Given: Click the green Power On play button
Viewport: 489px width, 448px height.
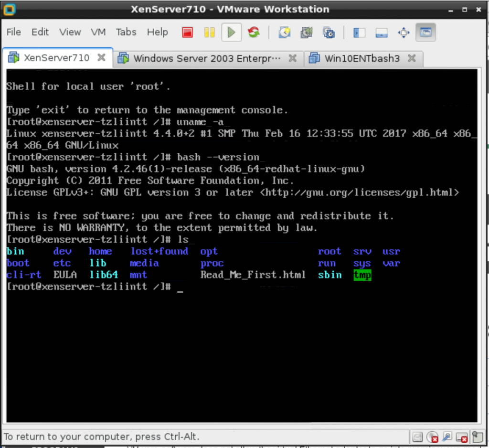Looking at the screenshot, I should click(232, 32).
